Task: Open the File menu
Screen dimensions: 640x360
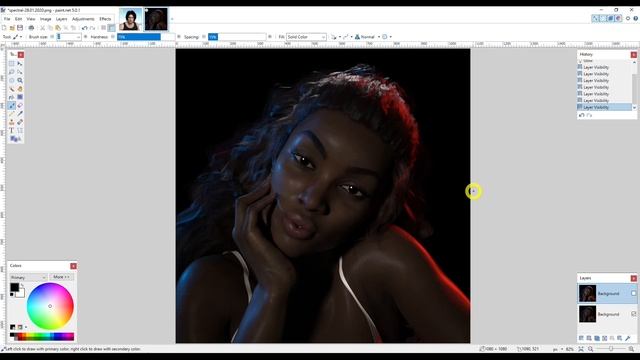Action: coord(7,19)
